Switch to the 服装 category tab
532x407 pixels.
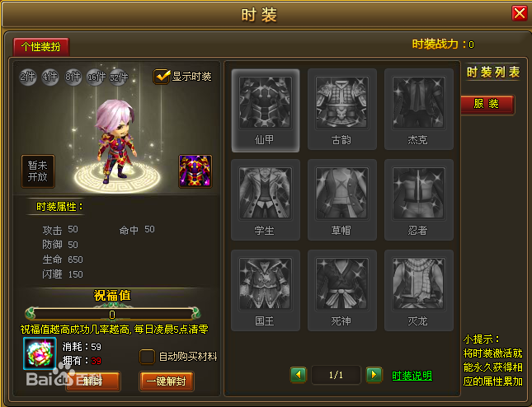pyautogui.click(x=487, y=104)
